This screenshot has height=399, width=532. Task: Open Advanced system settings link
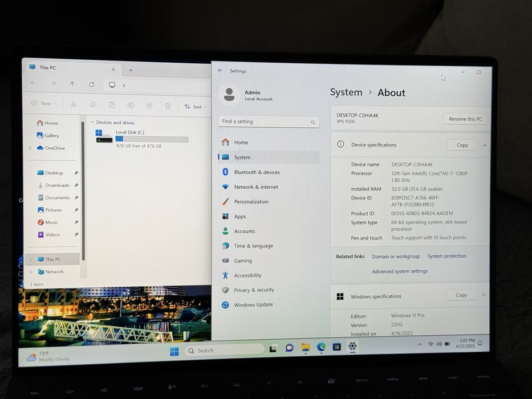[400, 271]
